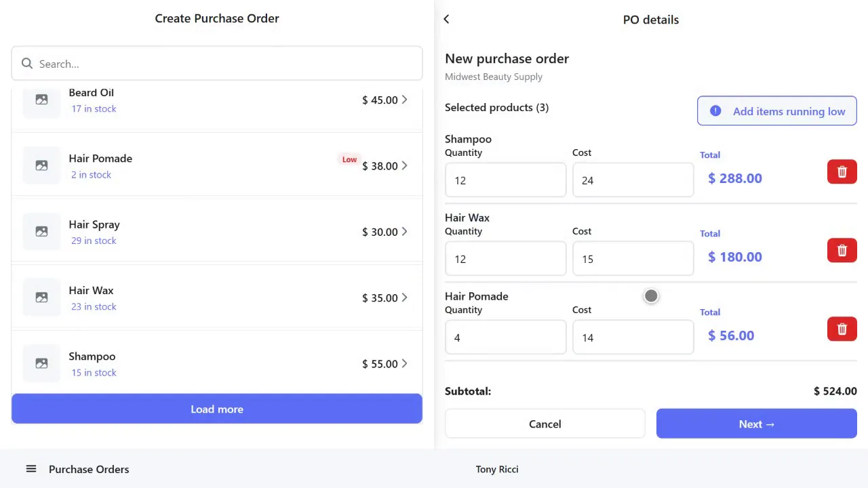Click the Shampoo product image placeholder
The image size is (868, 488).
tap(42, 363)
